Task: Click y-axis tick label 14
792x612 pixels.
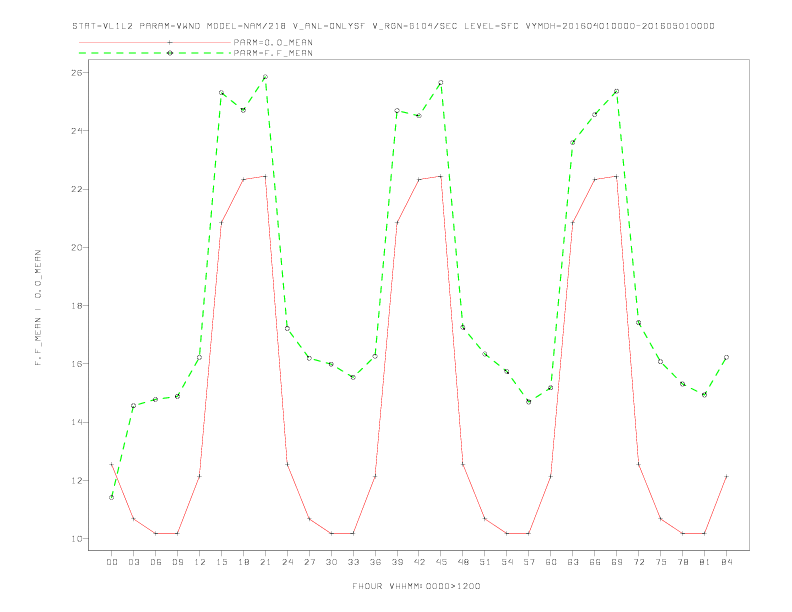Action: 77,422
